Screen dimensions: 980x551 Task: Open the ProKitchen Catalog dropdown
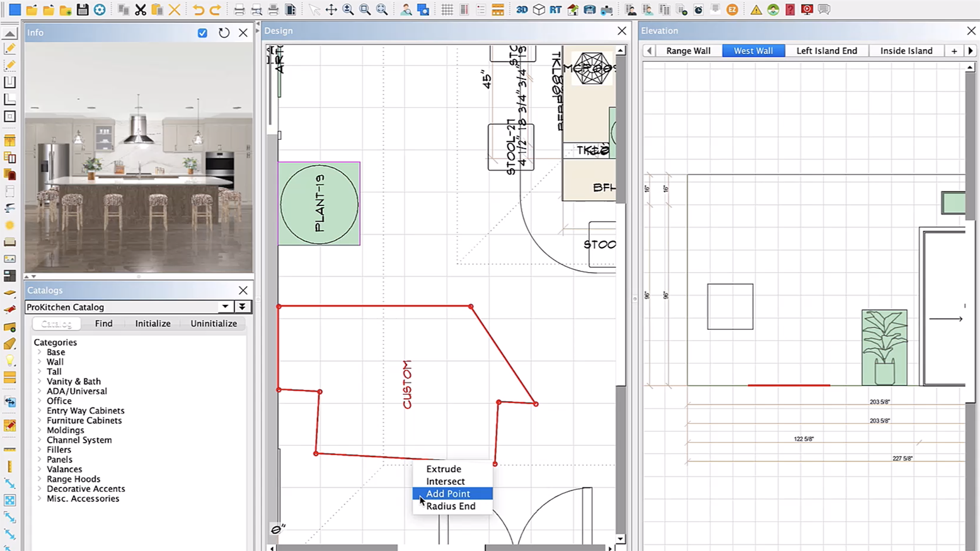pos(225,307)
